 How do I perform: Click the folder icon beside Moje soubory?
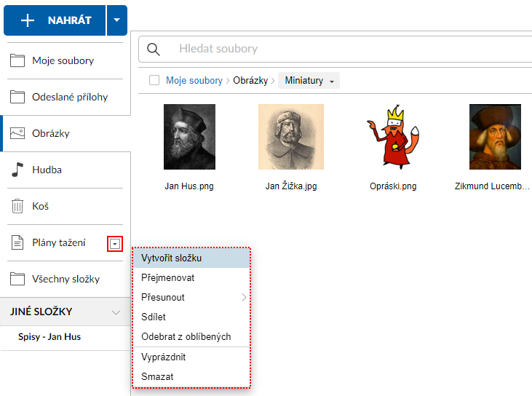(x=17, y=60)
